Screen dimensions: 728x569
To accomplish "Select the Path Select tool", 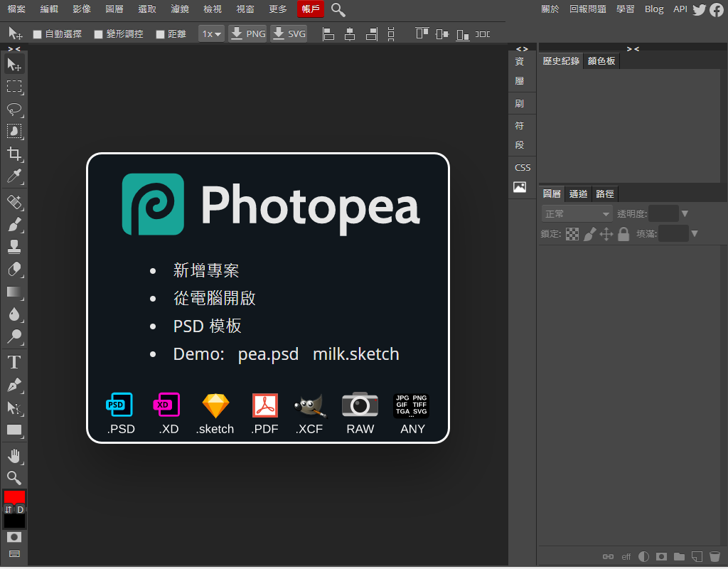I will (14, 408).
